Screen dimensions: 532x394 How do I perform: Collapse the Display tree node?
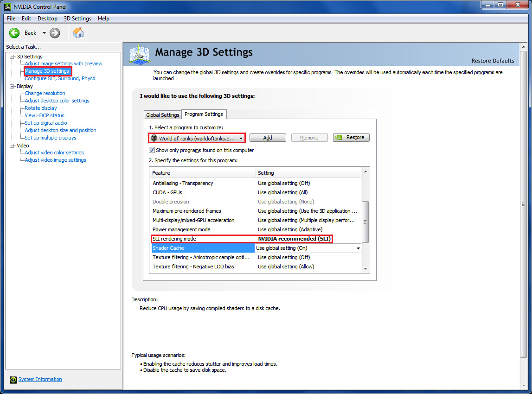pyautogui.click(x=11, y=86)
